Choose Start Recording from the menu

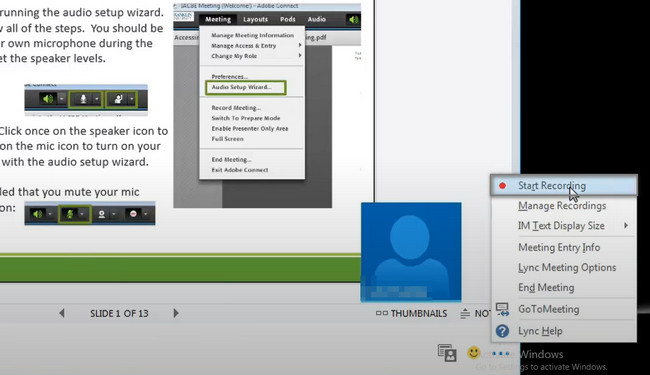564,186
